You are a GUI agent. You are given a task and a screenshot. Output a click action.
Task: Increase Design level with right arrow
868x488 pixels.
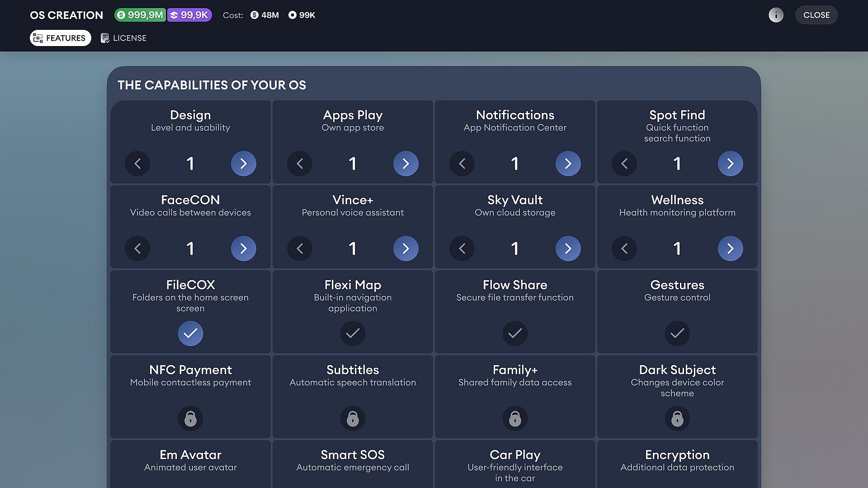click(x=244, y=164)
